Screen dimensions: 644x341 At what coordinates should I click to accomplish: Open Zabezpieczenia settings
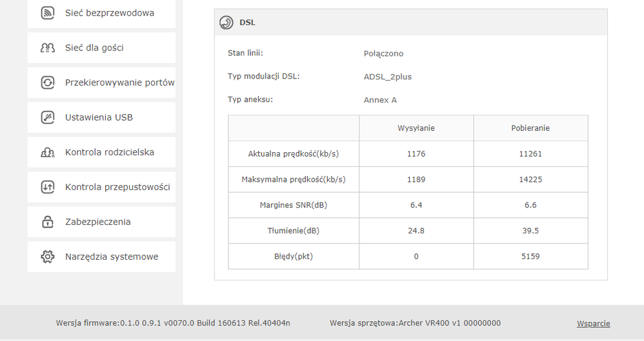click(98, 222)
